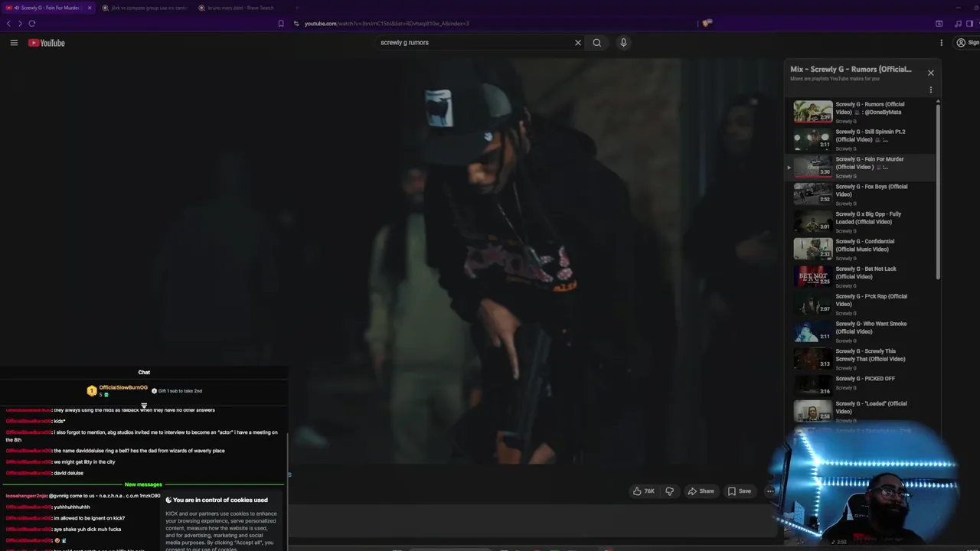Viewport: 980px width, 551px height.
Task: Click the browser address bar URL
Action: click(x=387, y=24)
